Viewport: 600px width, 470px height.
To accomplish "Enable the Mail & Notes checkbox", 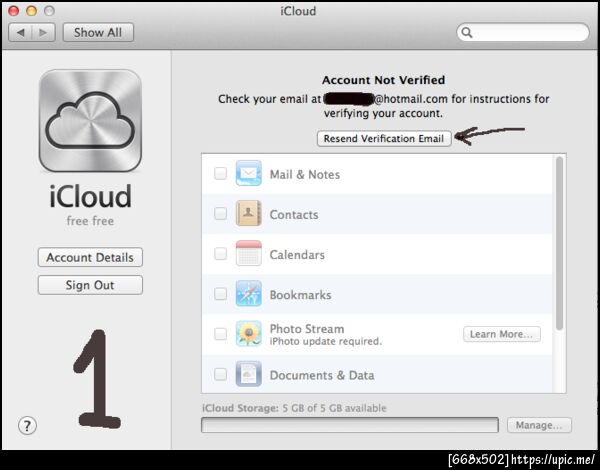I will (x=220, y=173).
